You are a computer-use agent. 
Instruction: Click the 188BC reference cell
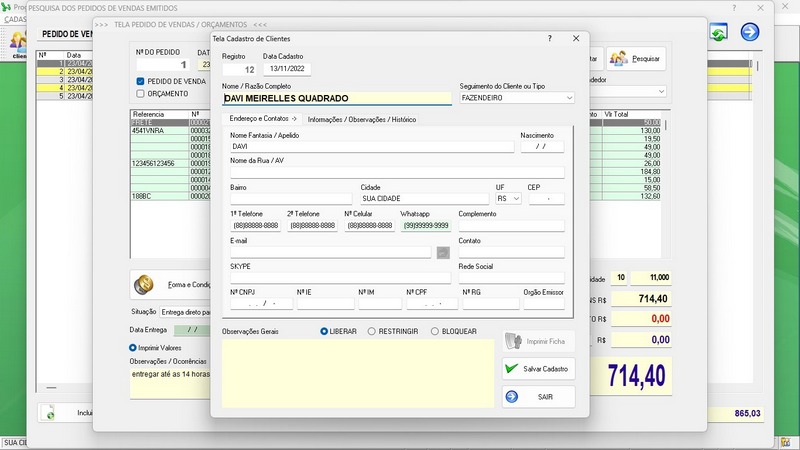pyautogui.click(x=160, y=196)
